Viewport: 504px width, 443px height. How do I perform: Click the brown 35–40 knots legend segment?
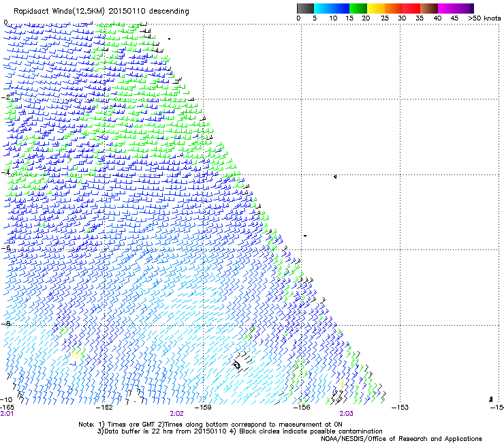[x=429, y=8]
